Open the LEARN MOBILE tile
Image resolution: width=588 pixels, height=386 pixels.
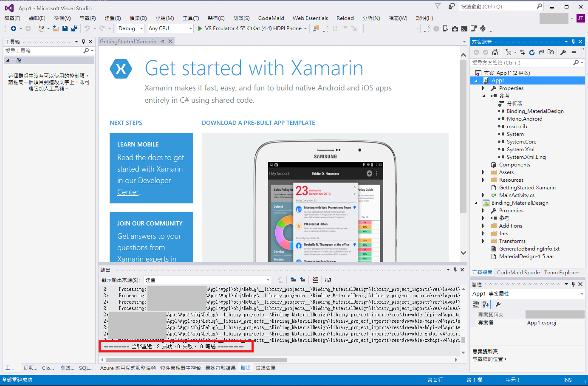tap(151, 168)
